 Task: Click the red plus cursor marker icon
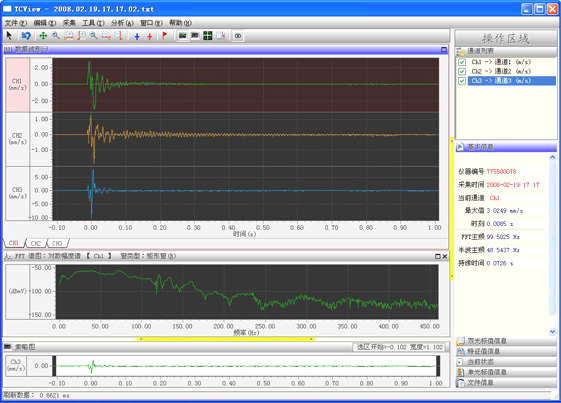tap(150, 36)
